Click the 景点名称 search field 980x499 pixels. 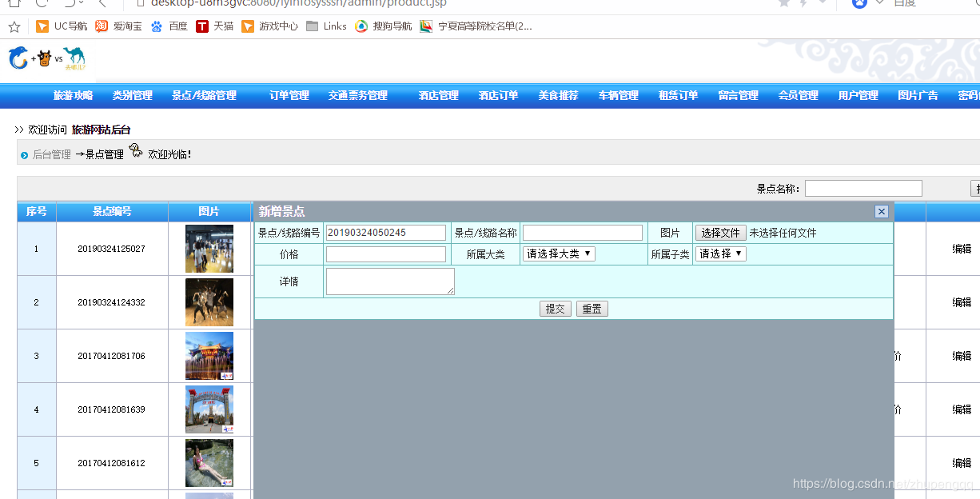click(863, 188)
